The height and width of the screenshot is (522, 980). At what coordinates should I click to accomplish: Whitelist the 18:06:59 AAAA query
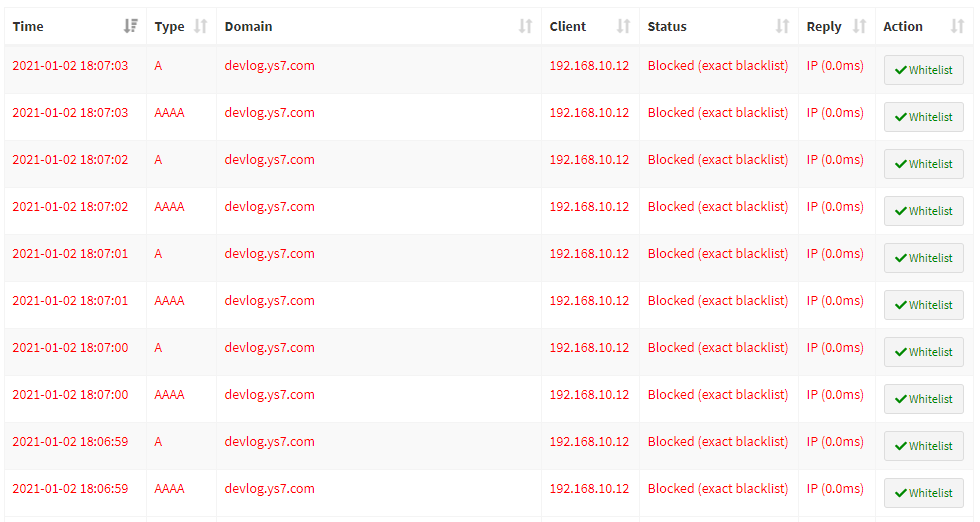point(923,493)
